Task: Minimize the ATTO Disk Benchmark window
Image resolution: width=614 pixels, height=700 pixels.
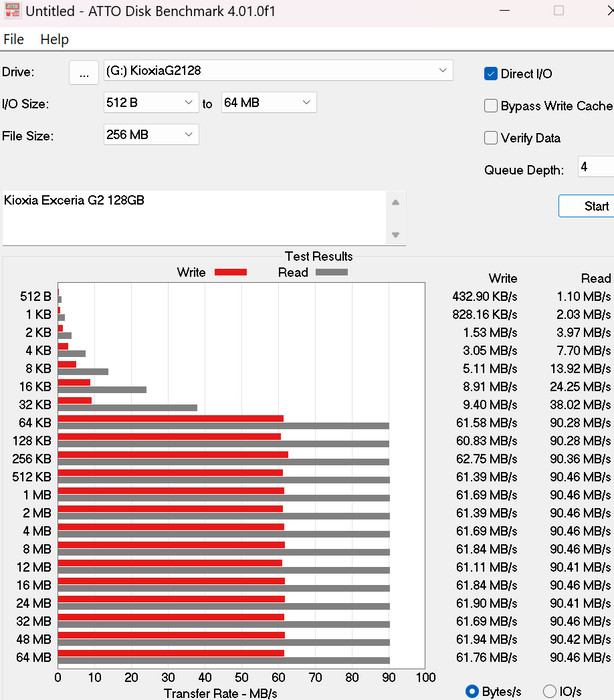Action: click(x=505, y=11)
